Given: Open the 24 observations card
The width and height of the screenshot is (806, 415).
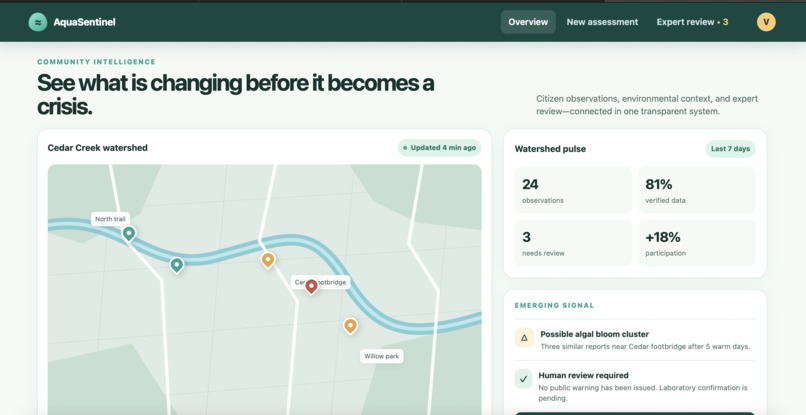Looking at the screenshot, I should (x=573, y=190).
